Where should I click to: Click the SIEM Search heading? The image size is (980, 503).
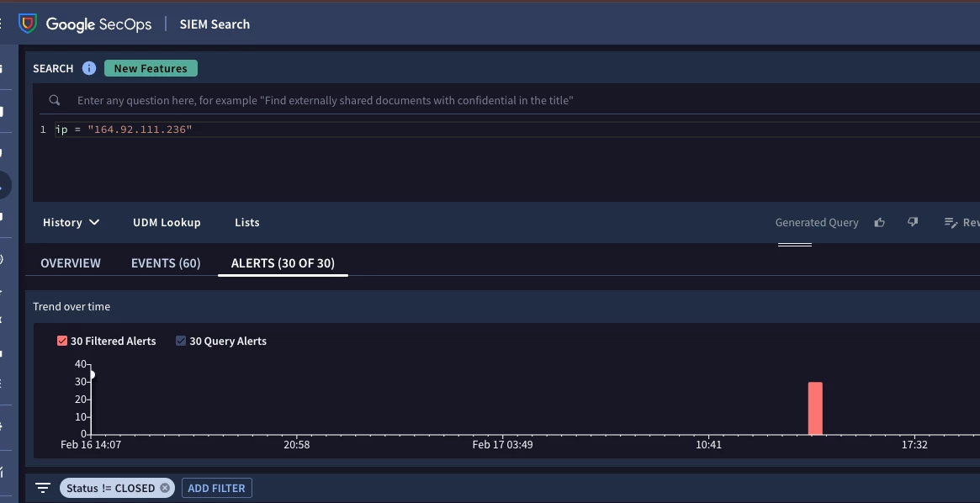215,24
